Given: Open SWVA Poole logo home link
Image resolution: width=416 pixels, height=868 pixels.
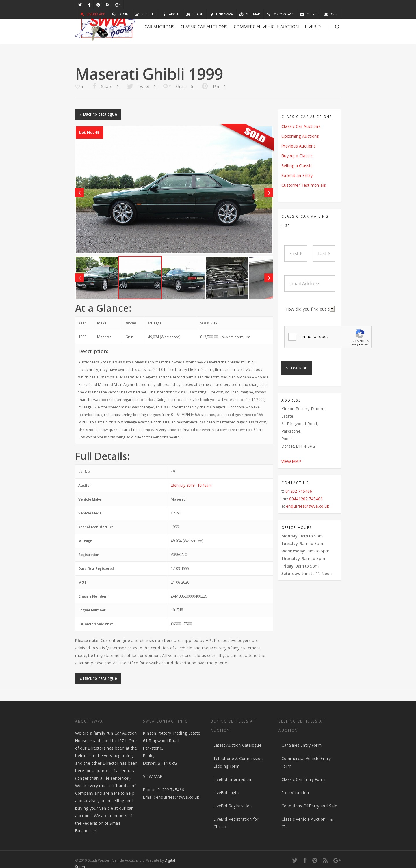Looking at the screenshot, I should pyautogui.click(x=105, y=30).
